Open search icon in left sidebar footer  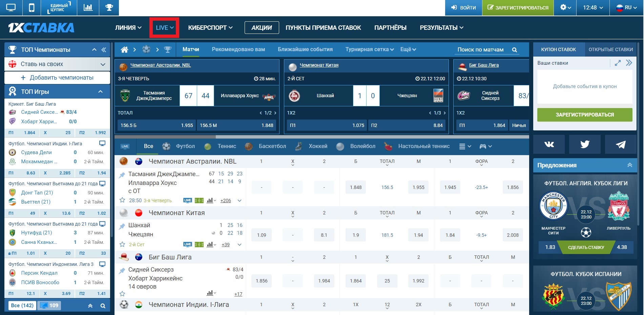click(x=103, y=306)
